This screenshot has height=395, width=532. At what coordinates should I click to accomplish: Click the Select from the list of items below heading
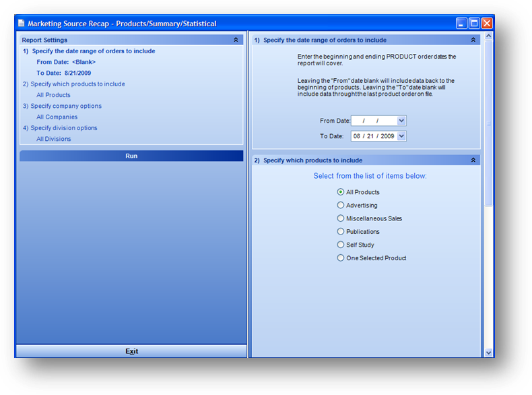click(370, 176)
